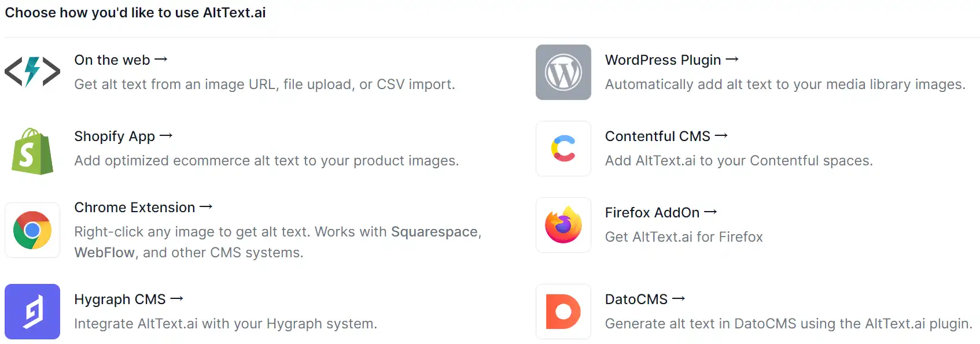Click text 'Right-click any image to get alt text'

(193, 232)
